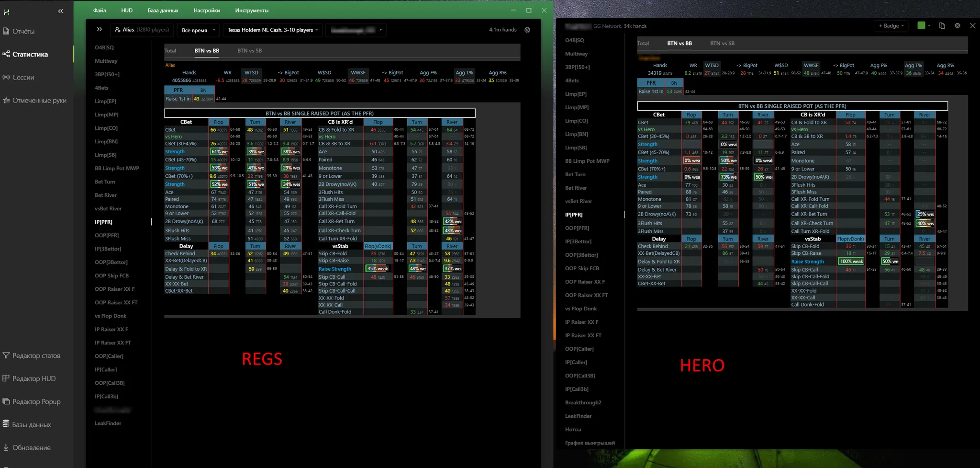Open the + Badge dropdown
The width and height of the screenshot is (980, 468).
891,26
